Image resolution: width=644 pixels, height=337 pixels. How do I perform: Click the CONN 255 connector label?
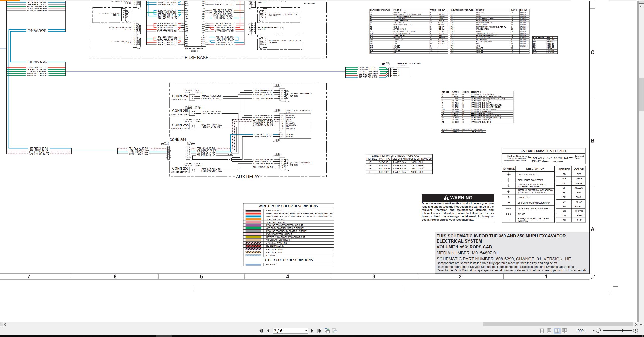pos(180,125)
